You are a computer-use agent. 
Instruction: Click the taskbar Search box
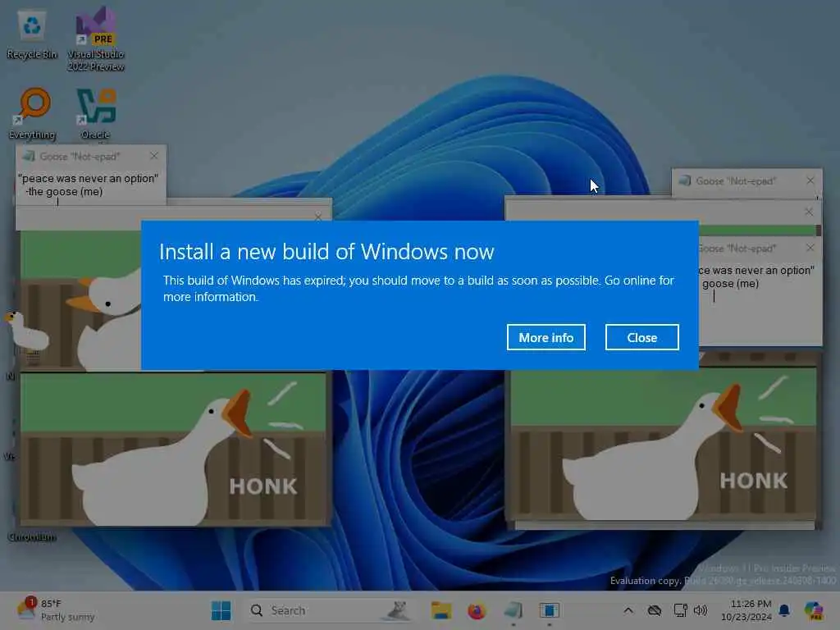(330, 610)
